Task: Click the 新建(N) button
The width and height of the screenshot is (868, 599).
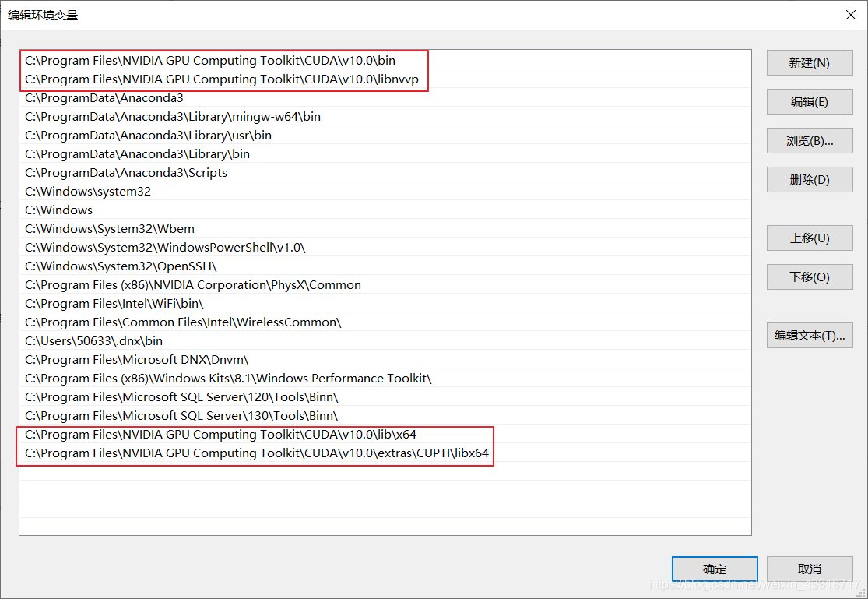Action: (810, 62)
